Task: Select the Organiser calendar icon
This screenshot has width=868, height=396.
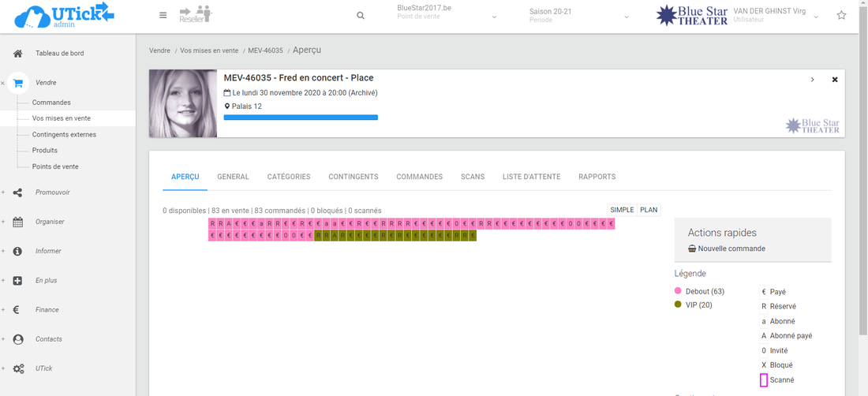Action: (x=18, y=222)
